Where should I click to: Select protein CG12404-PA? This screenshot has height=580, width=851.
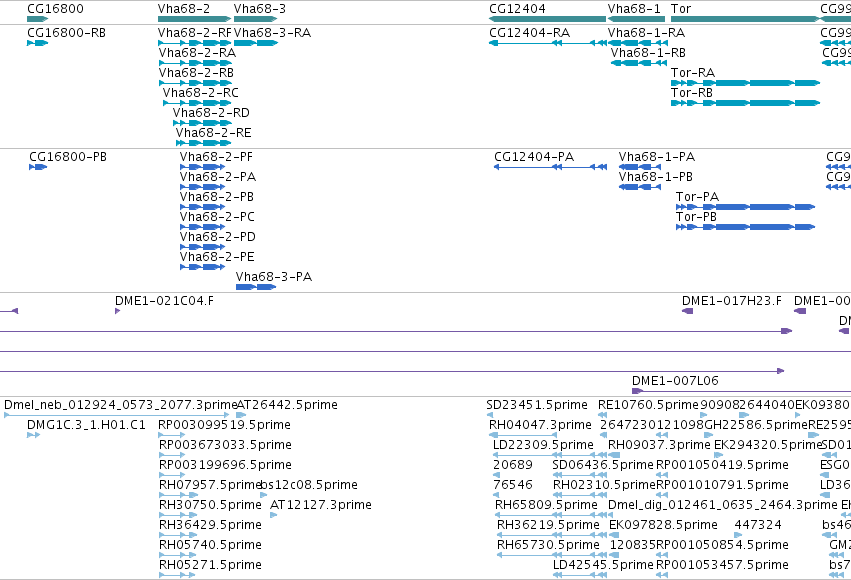point(550,167)
